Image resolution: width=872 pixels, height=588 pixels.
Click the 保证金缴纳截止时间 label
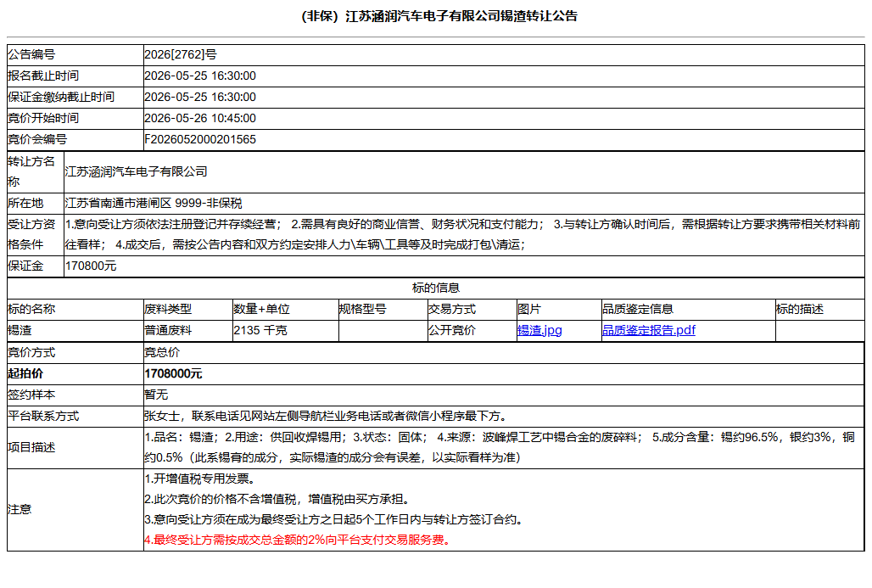[61, 97]
